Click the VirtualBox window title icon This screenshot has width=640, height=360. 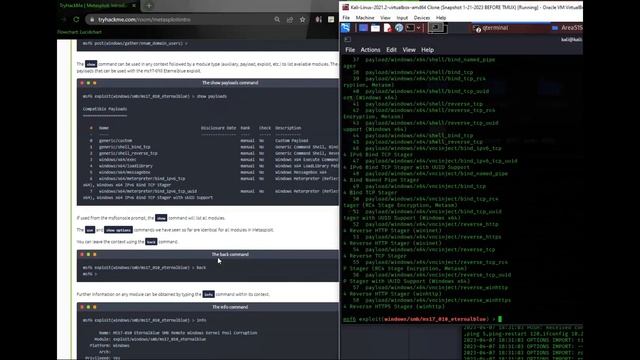tap(346, 7)
